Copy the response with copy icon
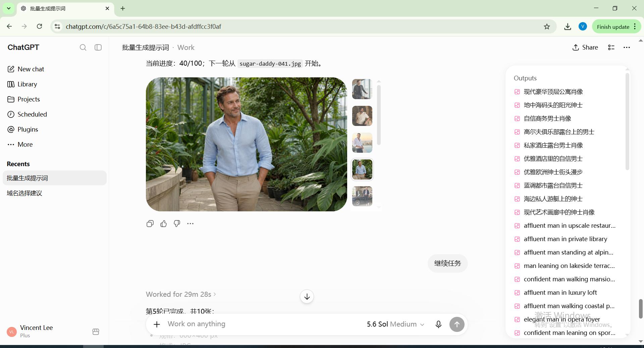 (x=150, y=223)
